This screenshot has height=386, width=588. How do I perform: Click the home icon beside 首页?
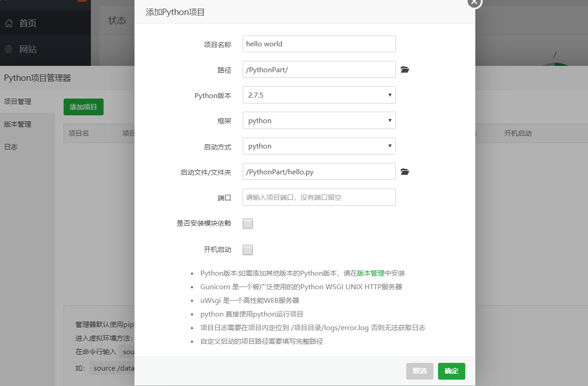pyautogui.click(x=9, y=23)
